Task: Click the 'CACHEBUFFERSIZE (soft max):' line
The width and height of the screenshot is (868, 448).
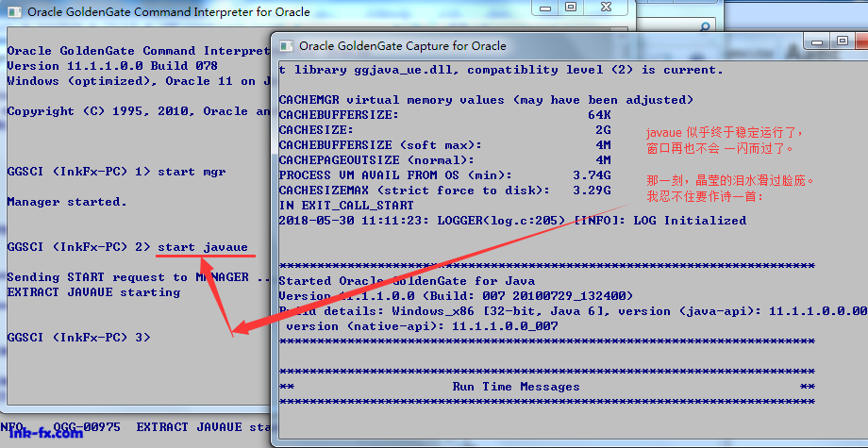Action: pos(444,145)
